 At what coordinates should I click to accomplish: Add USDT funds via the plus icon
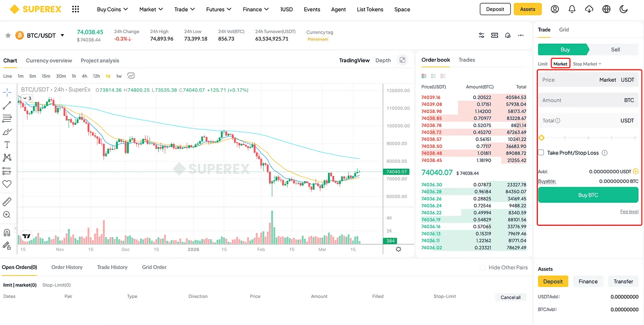636,171
